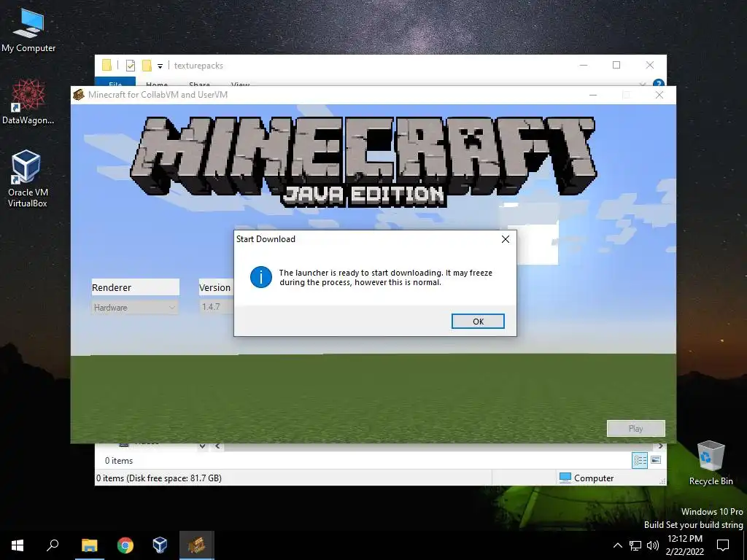
Task: Click the Version label in launcher
Action: pos(214,287)
